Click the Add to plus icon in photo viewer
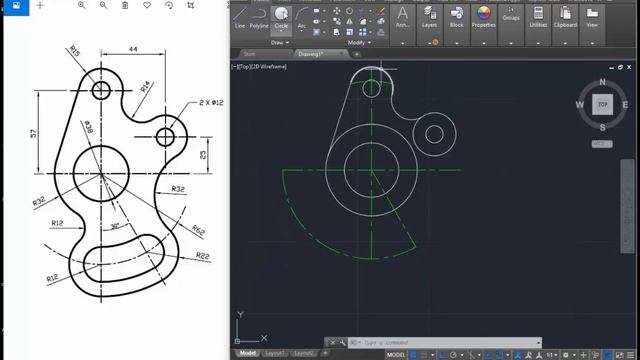 [x=40, y=5]
